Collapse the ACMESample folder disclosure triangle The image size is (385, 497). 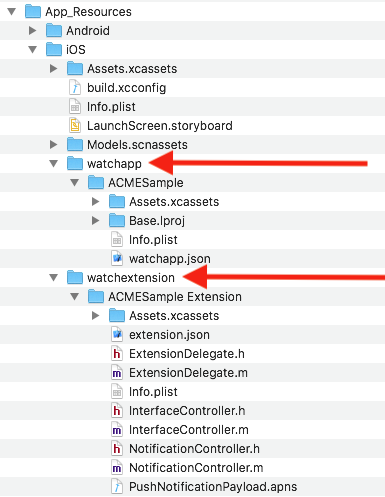coord(75,183)
